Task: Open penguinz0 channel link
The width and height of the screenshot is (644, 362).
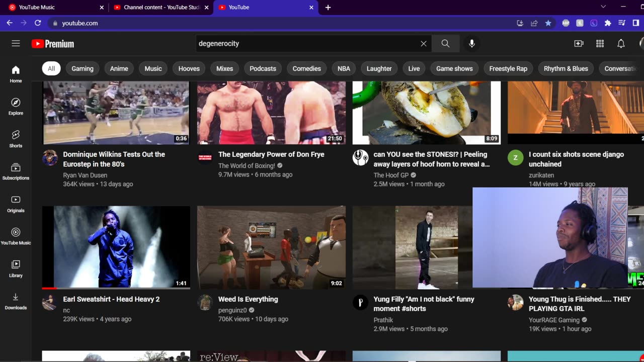Action: (232, 310)
